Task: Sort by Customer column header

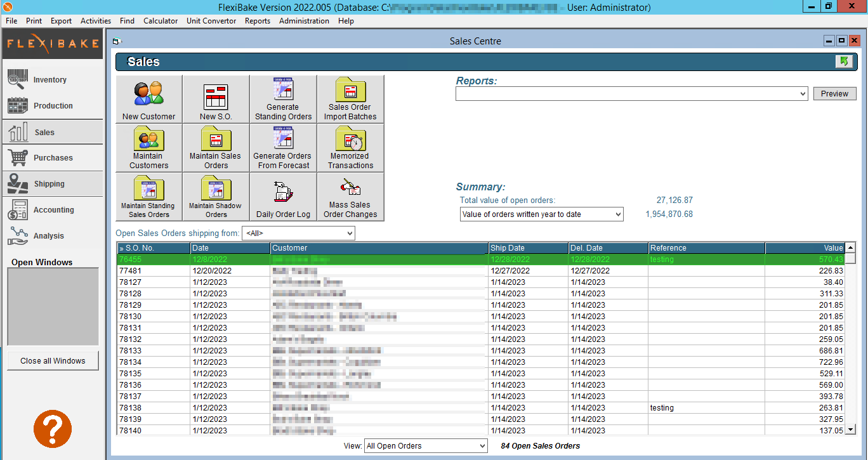Action: pos(379,248)
